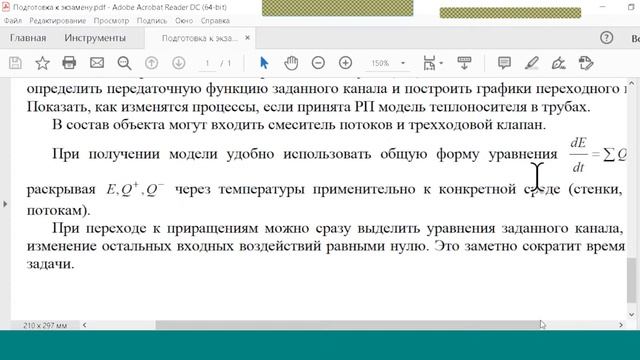Open the Fill and Sign tool
Viewport: 640px width, 360px height.
pyautogui.click(x=558, y=63)
